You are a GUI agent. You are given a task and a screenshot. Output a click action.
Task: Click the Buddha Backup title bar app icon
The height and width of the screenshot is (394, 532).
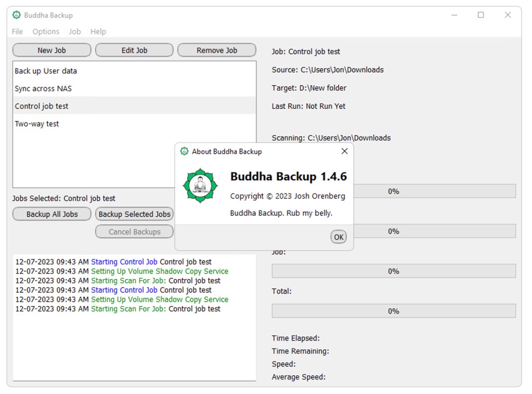16,15
